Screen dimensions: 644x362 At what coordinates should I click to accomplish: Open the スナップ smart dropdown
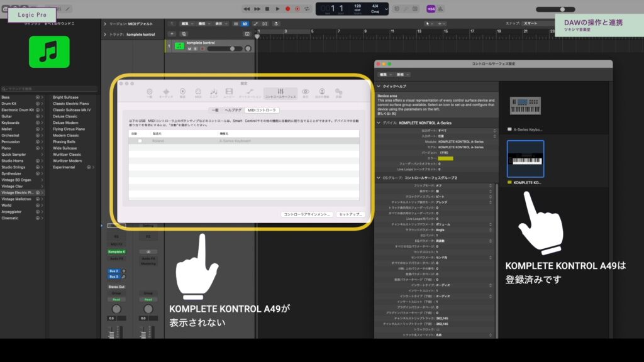point(538,23)
